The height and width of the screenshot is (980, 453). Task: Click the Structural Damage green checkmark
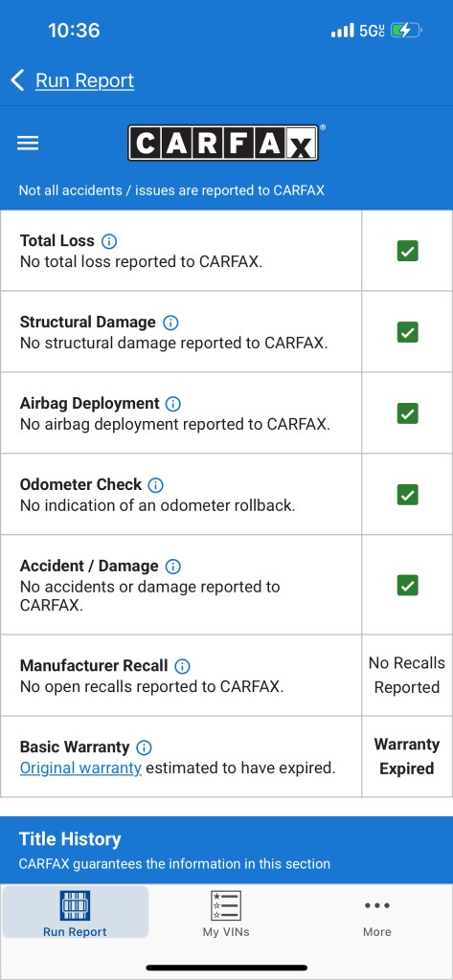[x=407, y=332]
